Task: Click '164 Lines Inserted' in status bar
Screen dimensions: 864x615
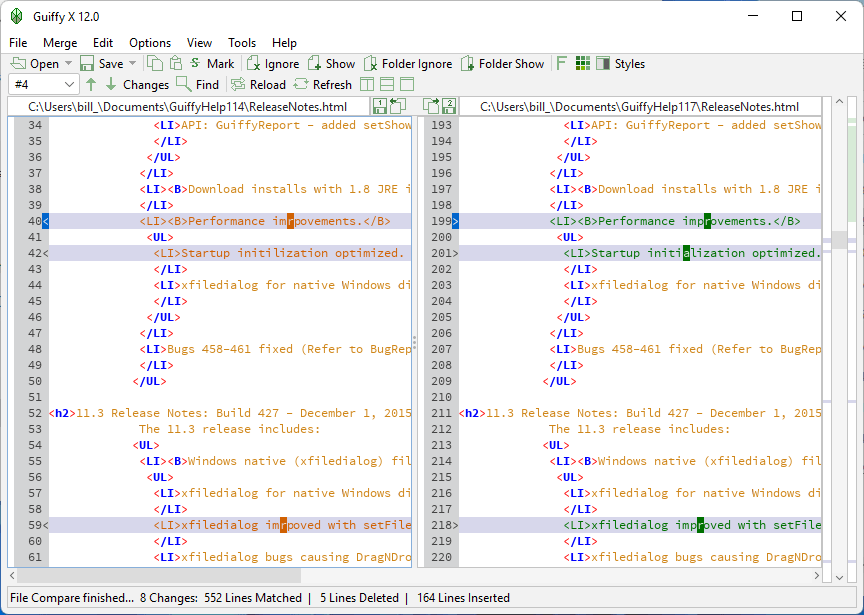Action: pos(463,598)
